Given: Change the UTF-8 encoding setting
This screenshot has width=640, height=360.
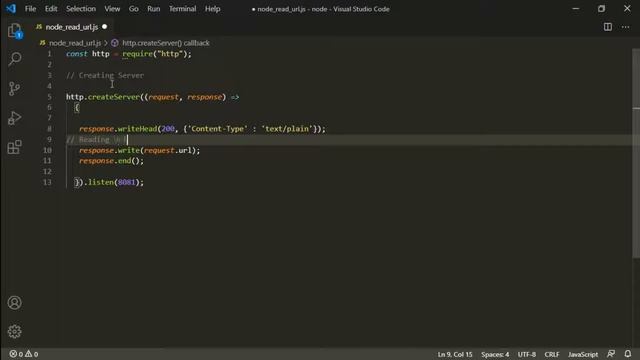Looking at the screenshot, I should (527, 354).
